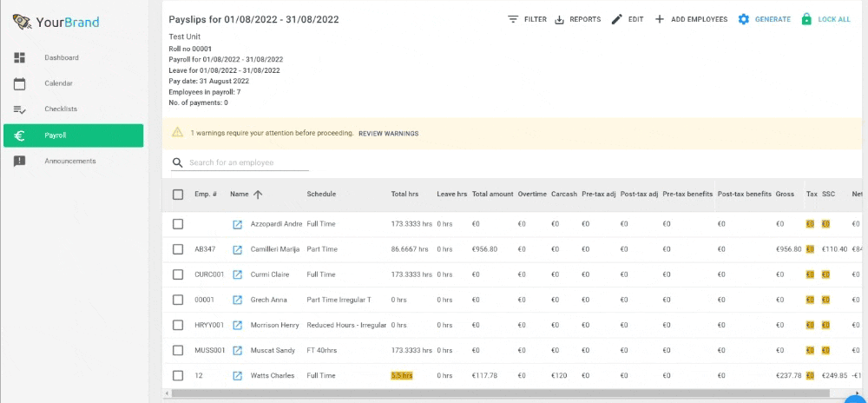Click the Filter lines icon
This screenshot has width=868, height=403.
tap(513, 19)
